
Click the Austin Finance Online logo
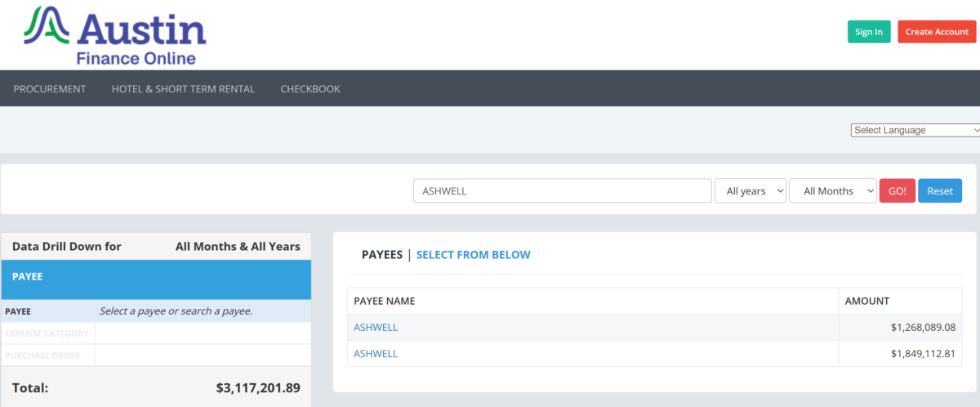[114, 34]
